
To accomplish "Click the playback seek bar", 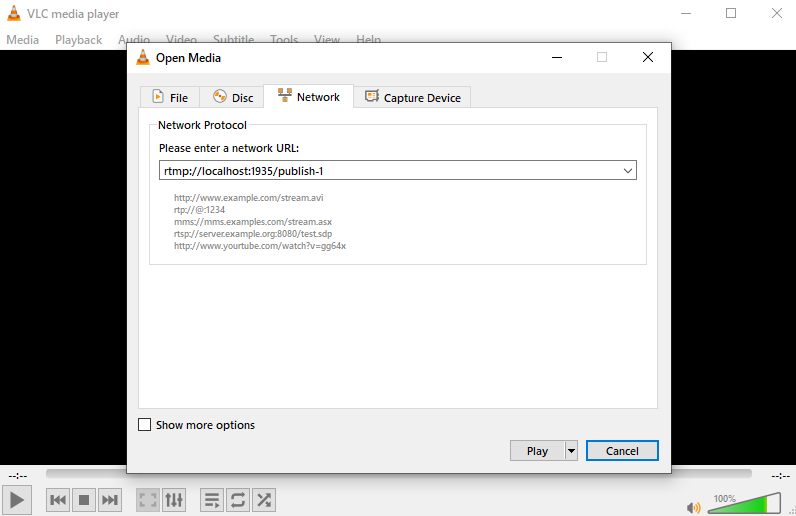I will 399,473.
